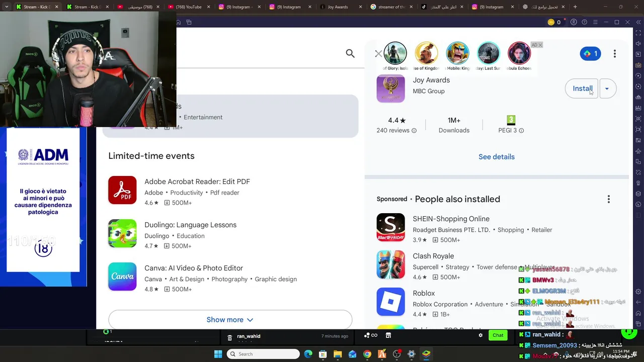The width and height of the screenshot is (644, 362).
Task: Open the See details link
Action: 497,157
